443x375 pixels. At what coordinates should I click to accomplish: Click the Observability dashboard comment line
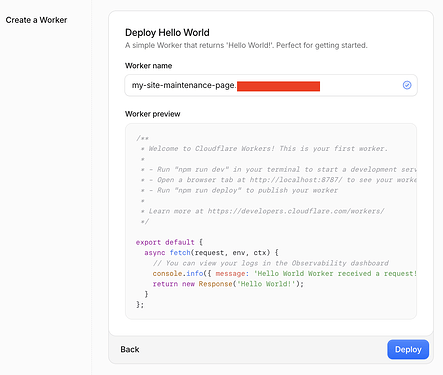[x=271, y=263]
